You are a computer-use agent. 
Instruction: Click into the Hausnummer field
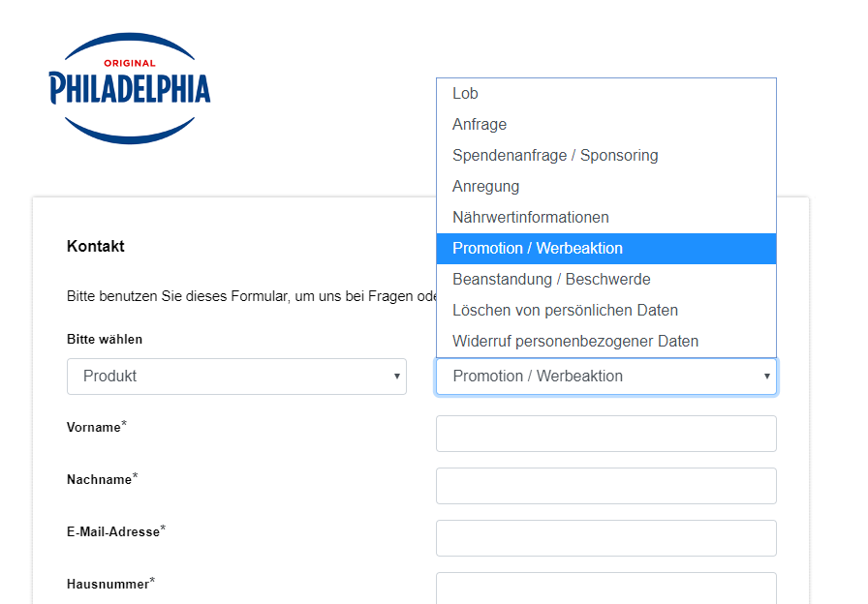tap(606, 588)
